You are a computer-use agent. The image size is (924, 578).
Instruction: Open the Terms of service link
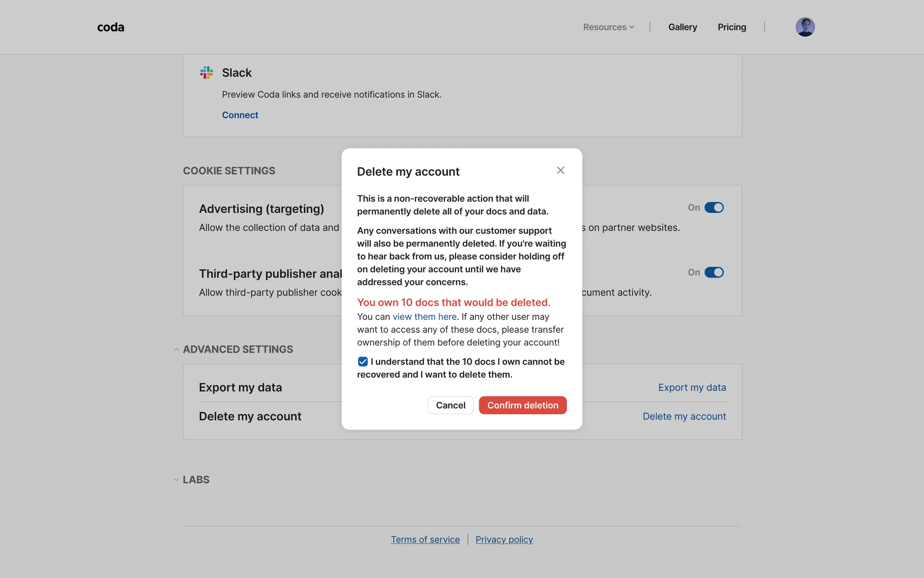click(x=425, y=540)
